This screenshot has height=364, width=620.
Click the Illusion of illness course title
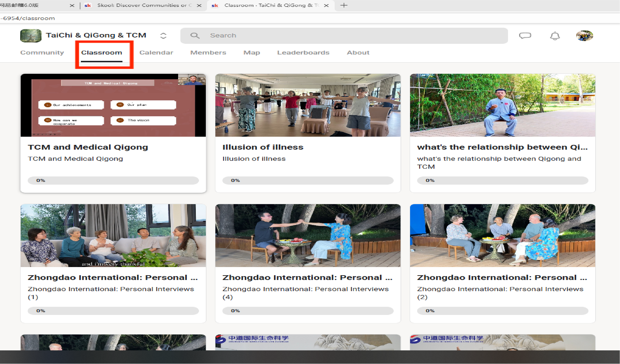coord(263,147)
